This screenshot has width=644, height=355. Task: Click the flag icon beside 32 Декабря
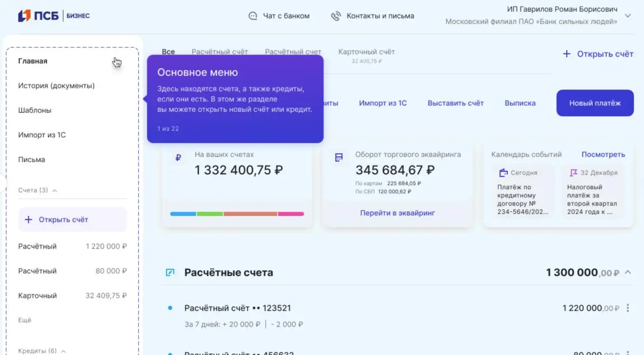pyautogui.click(x=574, y=173)
